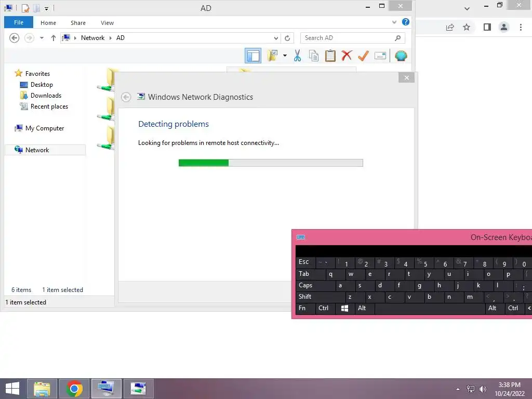Screen dimensions: 532x399
Task: Toggle Caps key on On-Screen Keyboard
Action: [315, 285]
